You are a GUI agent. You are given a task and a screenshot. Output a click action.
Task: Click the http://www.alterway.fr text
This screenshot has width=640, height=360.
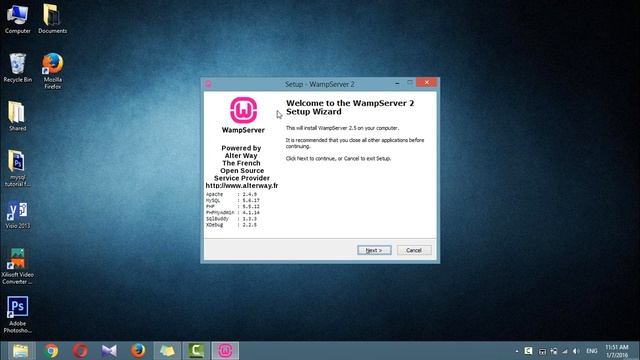(242, 185)
